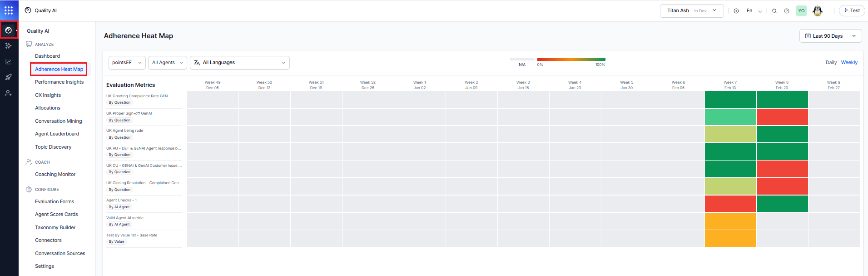Expand the pointsEF dropdown

point(127,63)
